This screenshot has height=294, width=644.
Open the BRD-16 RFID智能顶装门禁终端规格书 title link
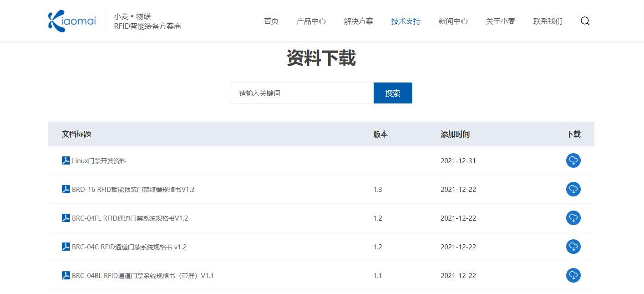coord(133,189)
